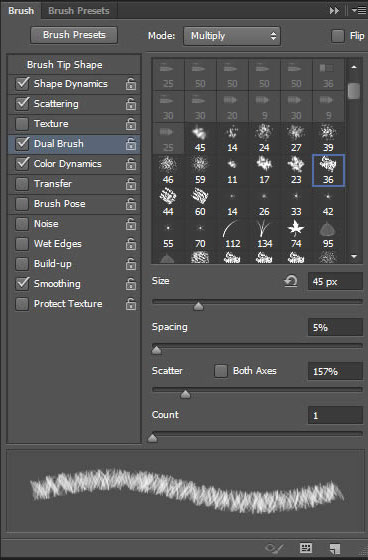Image resolution: width=368 pixels, height=560 pixels.
Task: Open the Mode dropdown set to Multiply
Action: [x=232, y=36]
